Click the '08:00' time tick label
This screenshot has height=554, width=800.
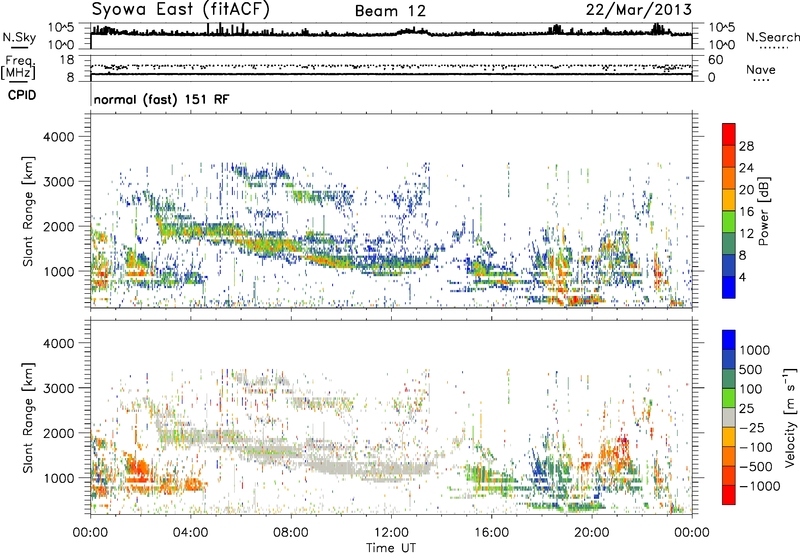coord(291,533)
